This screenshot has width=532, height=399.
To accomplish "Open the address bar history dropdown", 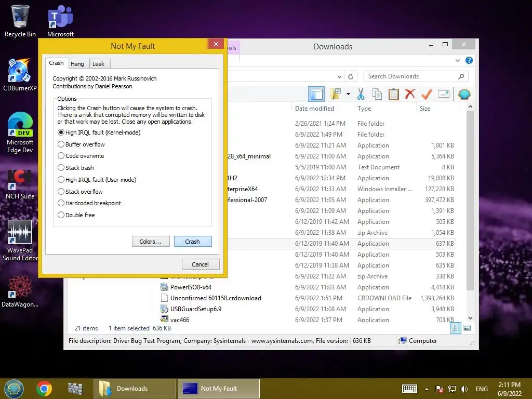I will coord(339,76).
